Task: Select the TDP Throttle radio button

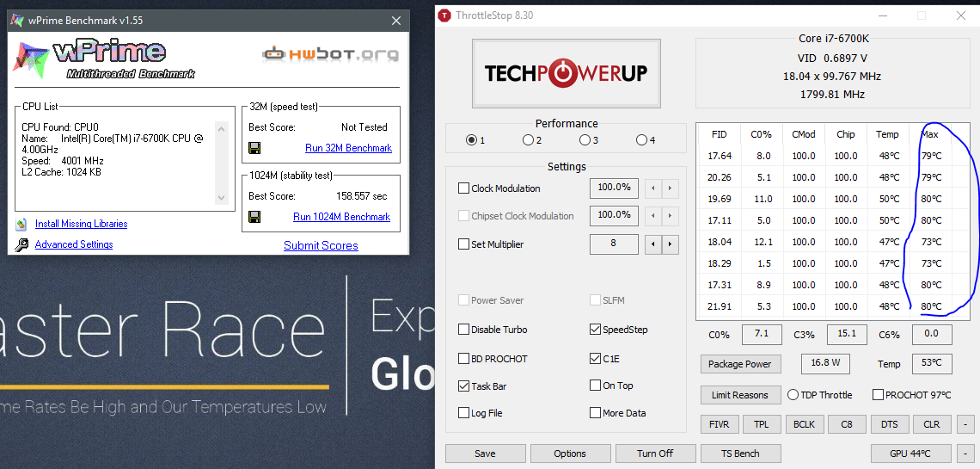Action: tap(793, 395)
